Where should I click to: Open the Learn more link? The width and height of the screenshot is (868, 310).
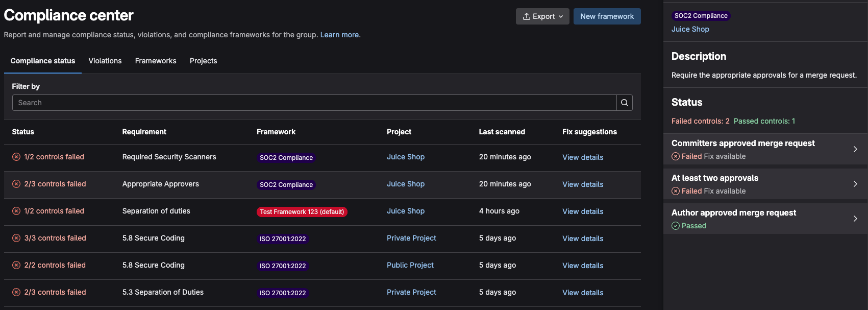[339, 35]
